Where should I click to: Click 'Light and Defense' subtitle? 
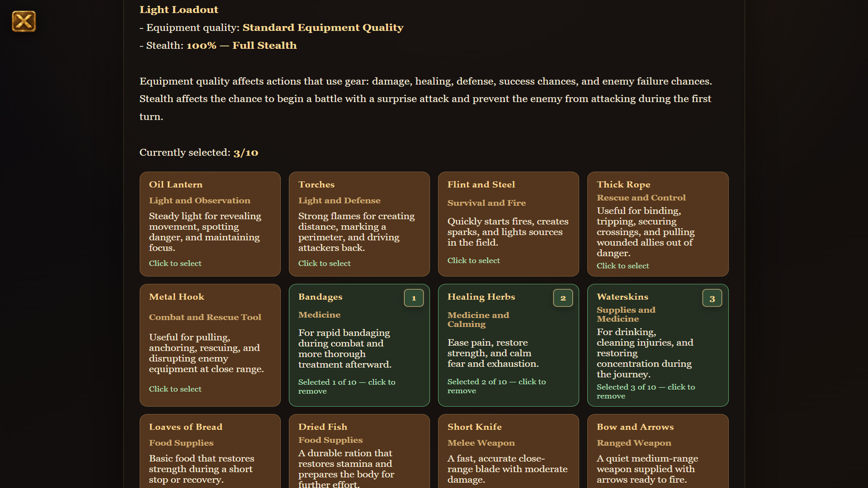click(x=339, y=201)
